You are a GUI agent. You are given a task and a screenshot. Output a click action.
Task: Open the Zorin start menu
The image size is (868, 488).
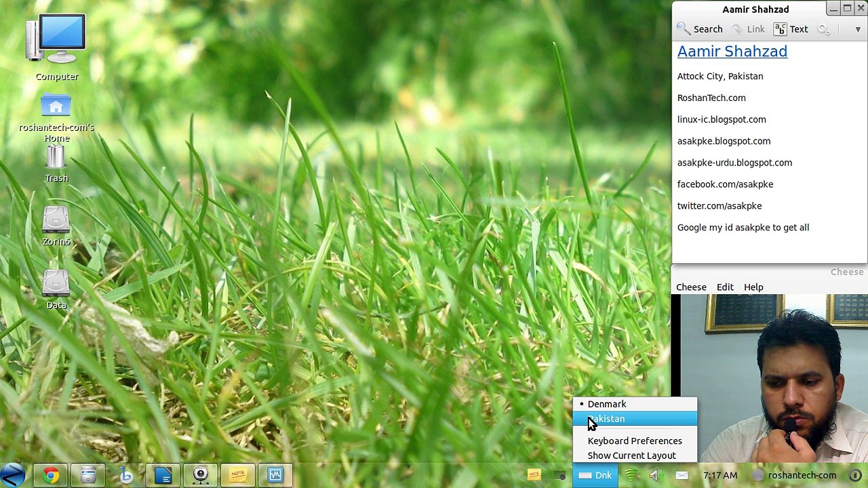pos(12,475)
